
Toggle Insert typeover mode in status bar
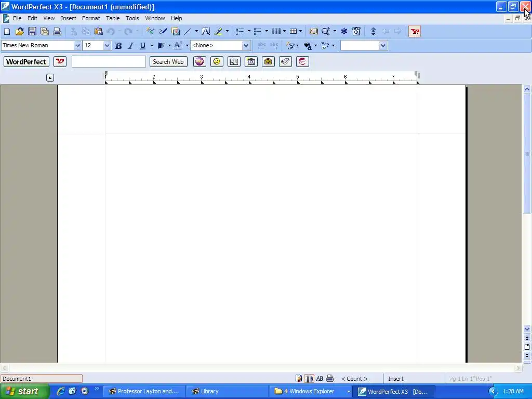tap(395, 379)
